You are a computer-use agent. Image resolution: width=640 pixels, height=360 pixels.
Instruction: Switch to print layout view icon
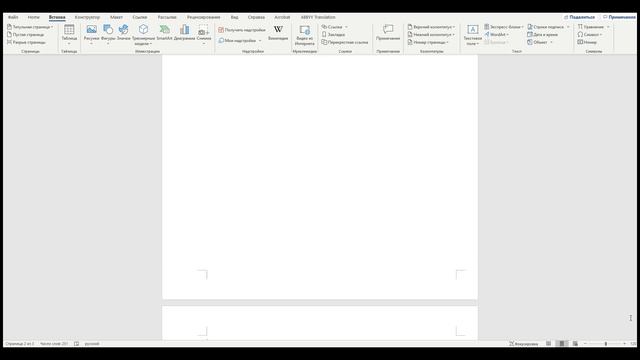point(562,344)
